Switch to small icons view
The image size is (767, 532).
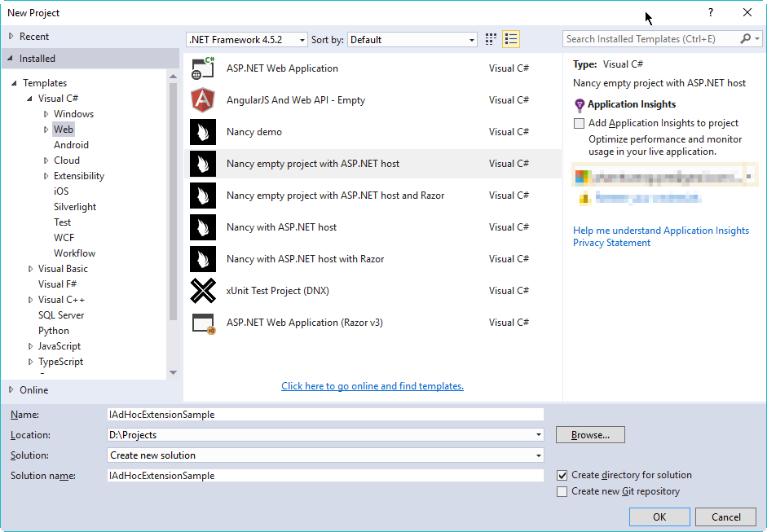[491, 39]
